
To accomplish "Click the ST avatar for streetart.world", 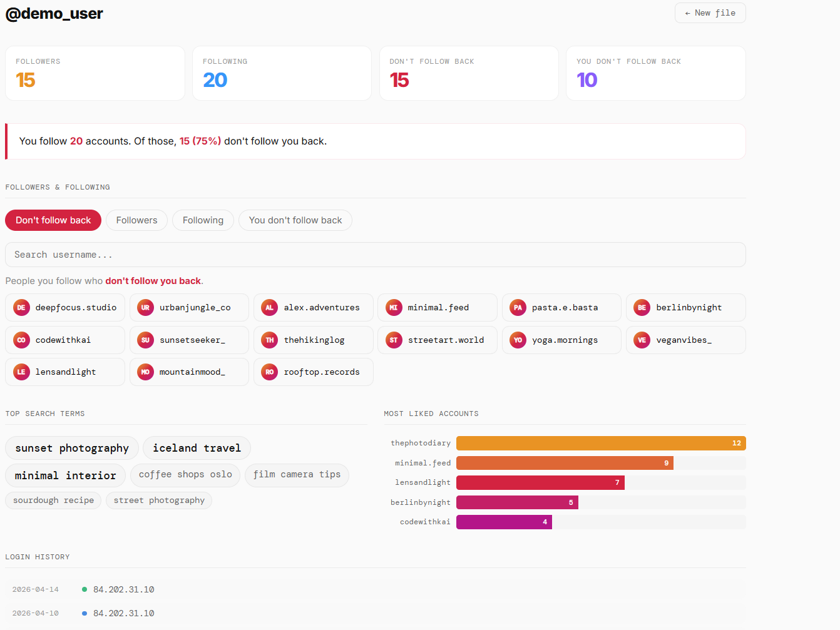I will pyautogui.click(x=394, y=340).
